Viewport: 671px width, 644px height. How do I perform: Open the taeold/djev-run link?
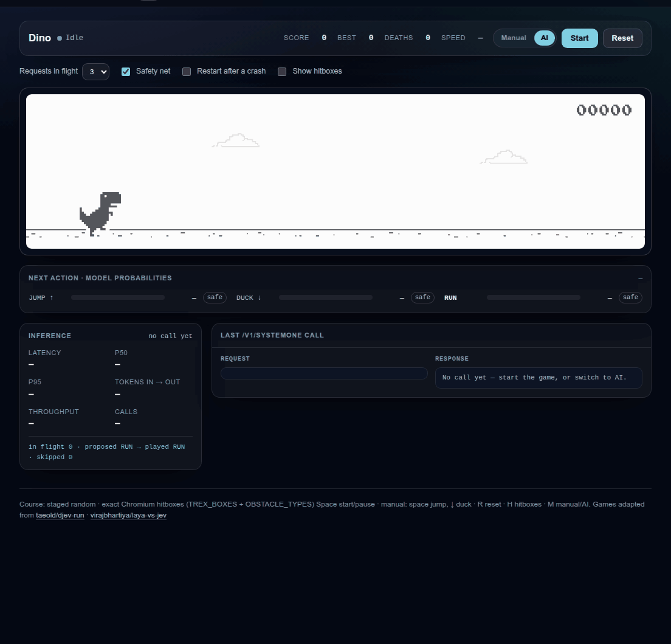coord(60,515)
